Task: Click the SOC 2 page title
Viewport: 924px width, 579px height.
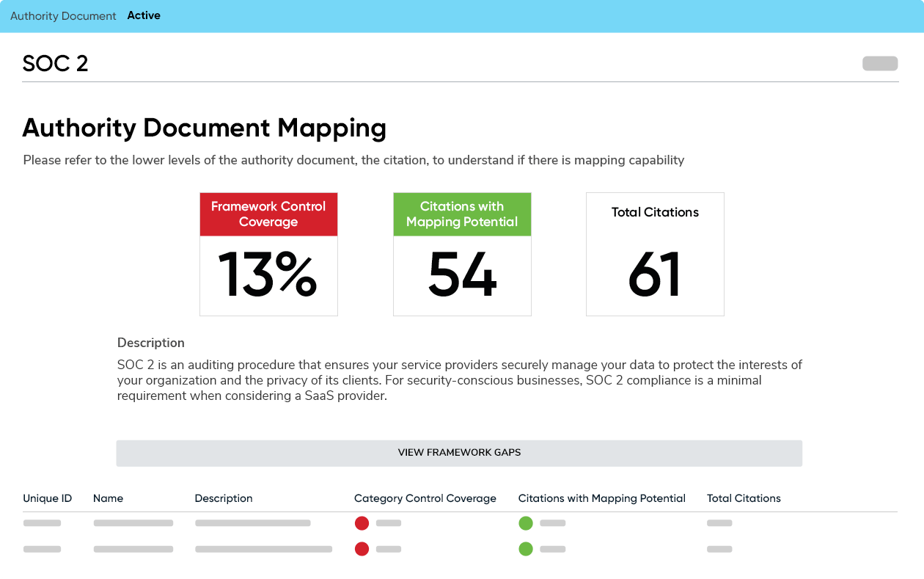Action: (56, 64)
